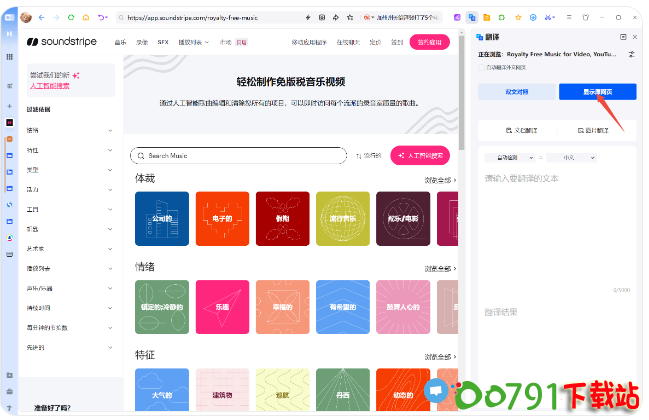Enable the auto-translate foreign pages checkbox

(481, 67)
